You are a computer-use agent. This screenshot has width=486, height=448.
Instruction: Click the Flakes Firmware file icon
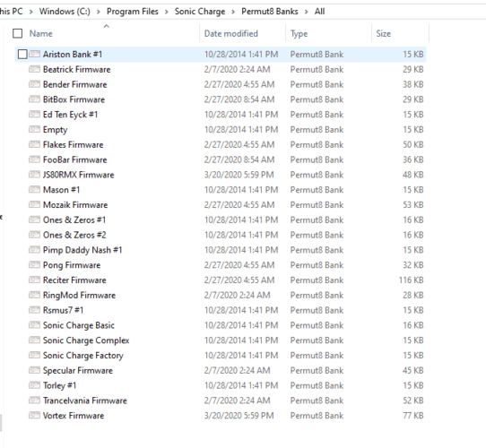[x=34, y=144]
